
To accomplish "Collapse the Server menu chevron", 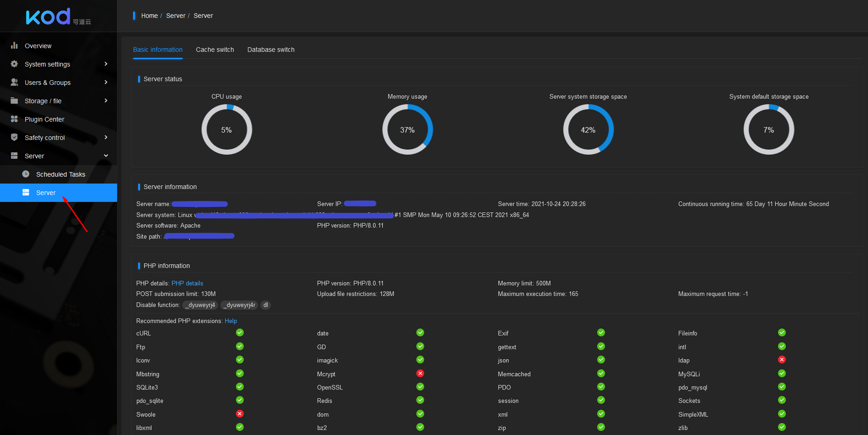I will 106,156.
